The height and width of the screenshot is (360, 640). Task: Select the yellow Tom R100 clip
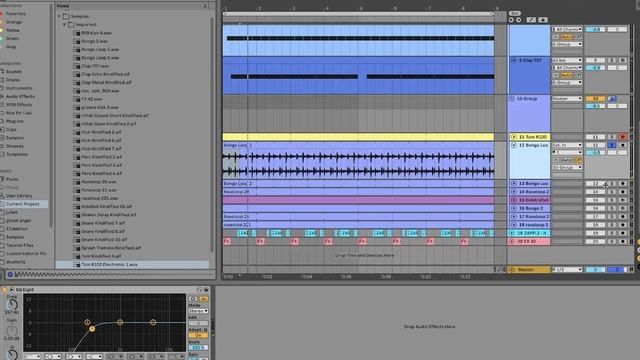click(358, 137)
